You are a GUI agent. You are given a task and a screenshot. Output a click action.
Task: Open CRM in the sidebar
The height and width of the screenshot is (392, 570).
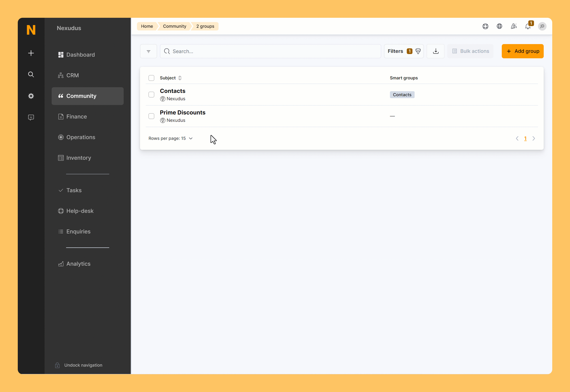[x=88, y=75]
